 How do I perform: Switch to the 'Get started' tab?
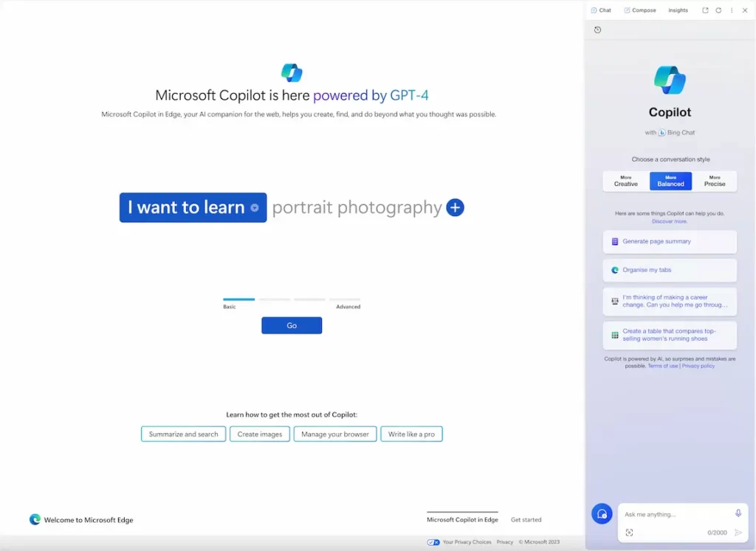526,519
